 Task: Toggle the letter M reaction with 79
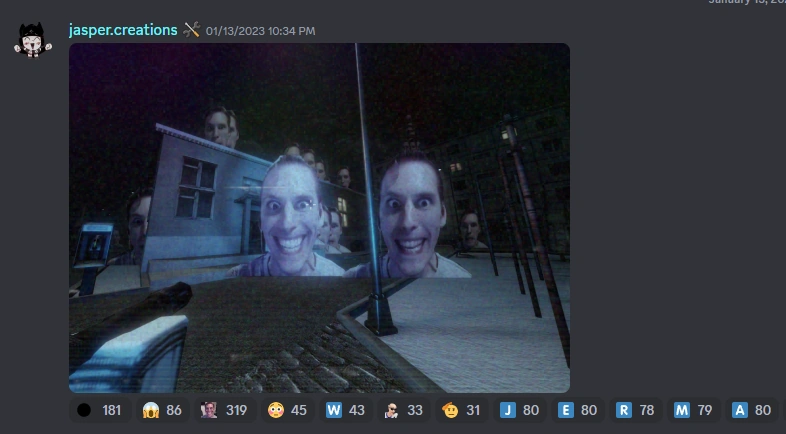[x=694, y=410]
